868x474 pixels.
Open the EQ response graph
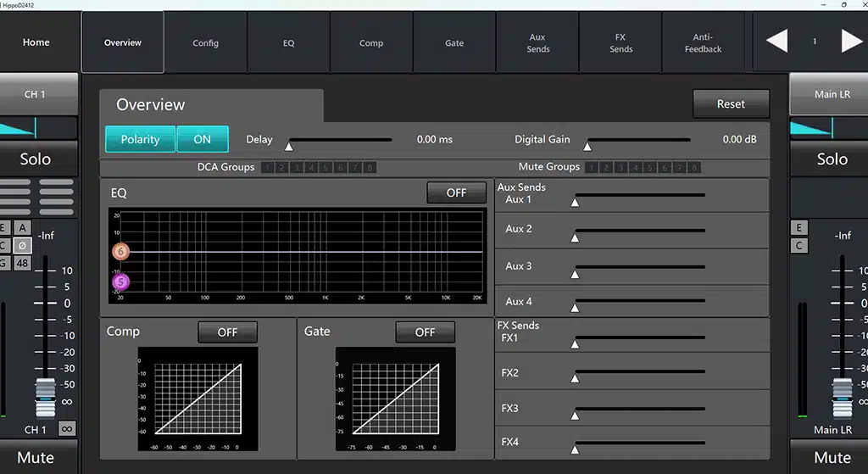point(298,255)
